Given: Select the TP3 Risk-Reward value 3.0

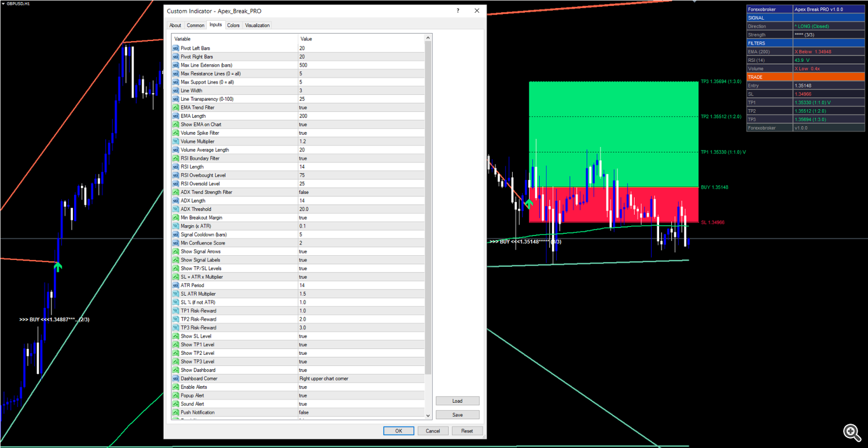Looking at the screenshot, I should [x=303, y=328].
